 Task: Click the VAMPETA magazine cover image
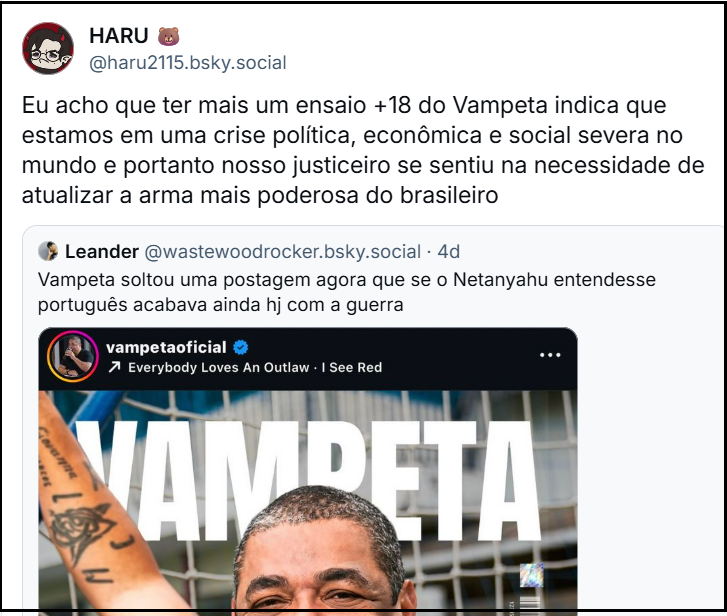pyautogui.click(x=308, y=501)
